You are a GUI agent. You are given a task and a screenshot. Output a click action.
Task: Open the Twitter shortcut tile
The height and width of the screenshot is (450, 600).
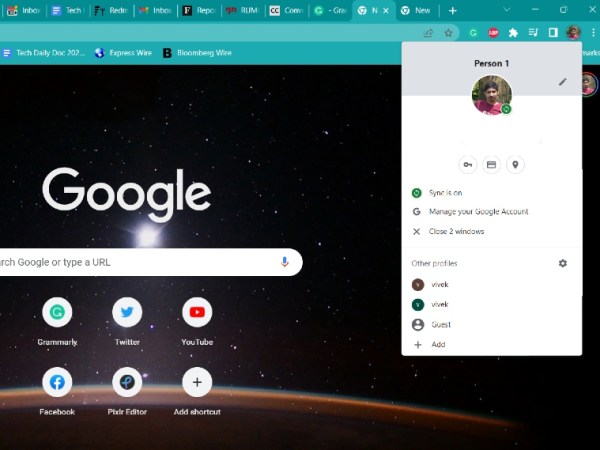click(x=127, y=312)
